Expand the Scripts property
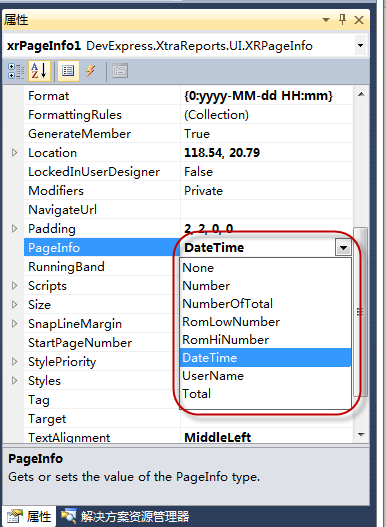This screenshot has width=386, height=527. click(x=14, y=285)
